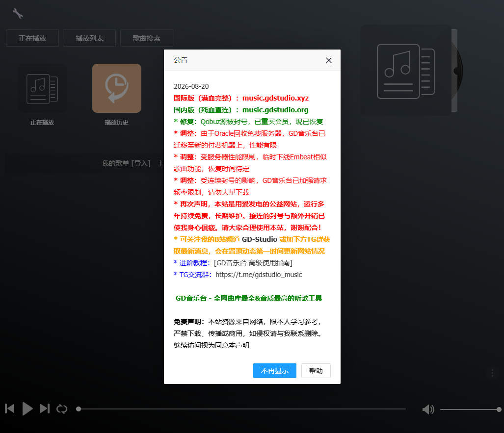Click the 播放历史 caption under the tile

tap(117, 123)
